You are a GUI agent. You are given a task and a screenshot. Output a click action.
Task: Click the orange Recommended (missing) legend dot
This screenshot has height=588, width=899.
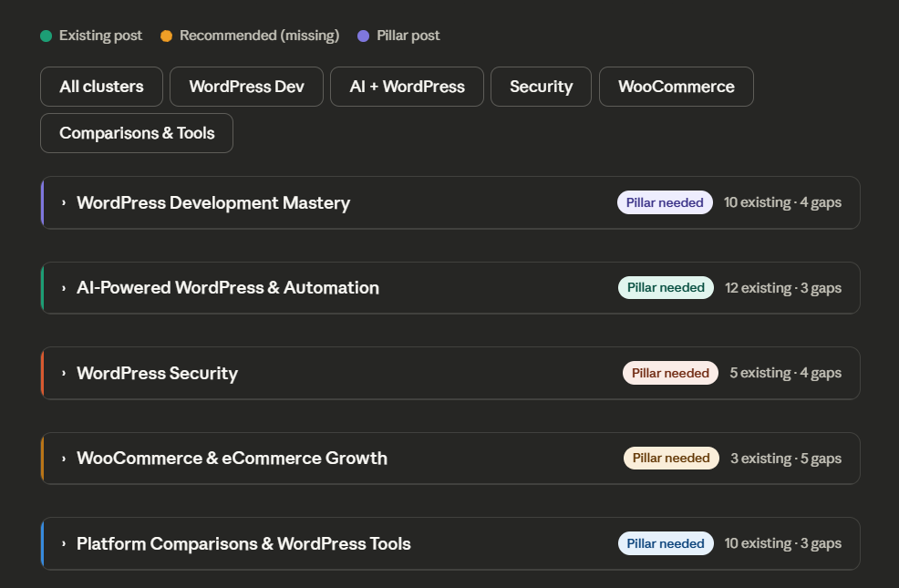(166, 35)
